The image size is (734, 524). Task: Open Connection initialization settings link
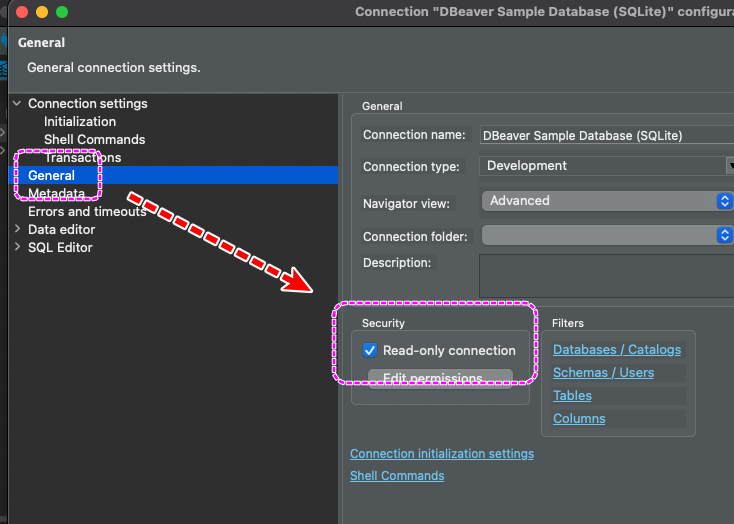442,454
